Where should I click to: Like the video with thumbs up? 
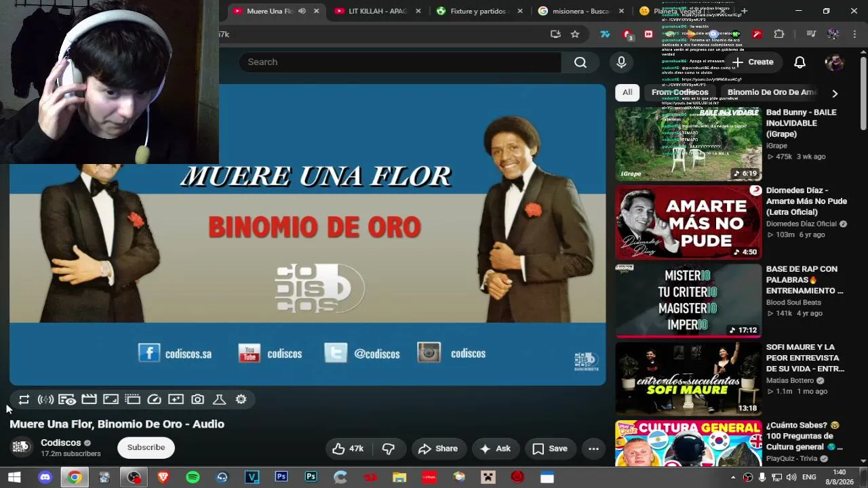[349, 449]
